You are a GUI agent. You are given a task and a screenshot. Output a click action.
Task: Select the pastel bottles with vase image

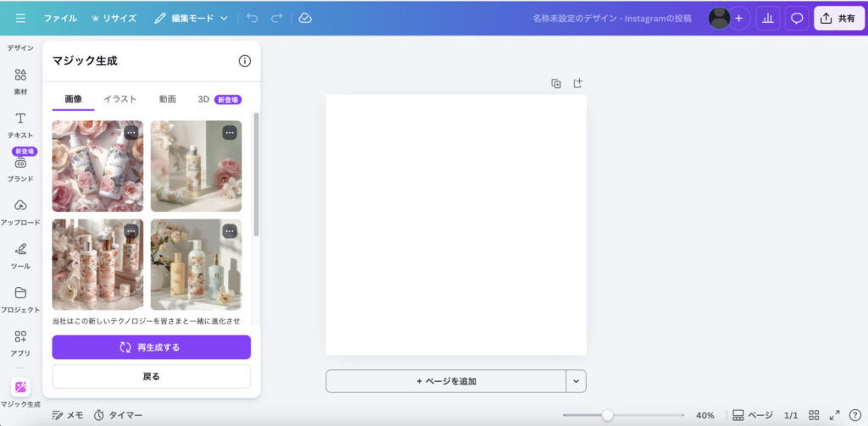click(x=196, y=264)
